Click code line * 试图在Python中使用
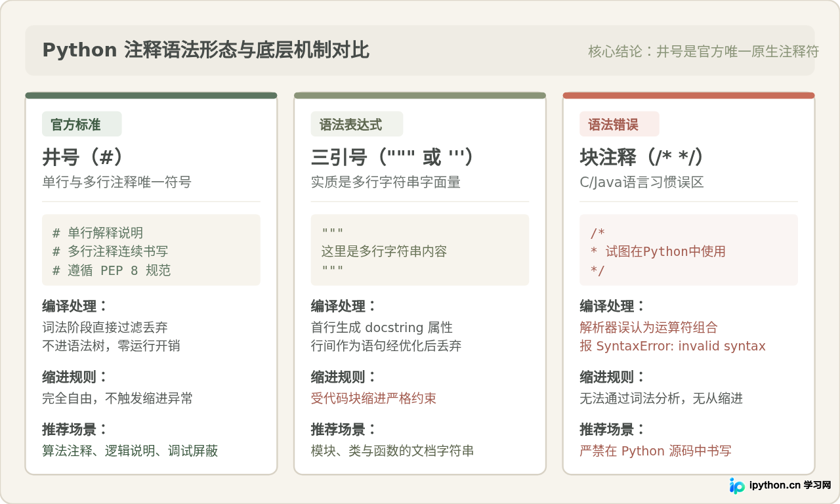The width and height of the screenshot is (840, 504). click(x=658, y=251)
